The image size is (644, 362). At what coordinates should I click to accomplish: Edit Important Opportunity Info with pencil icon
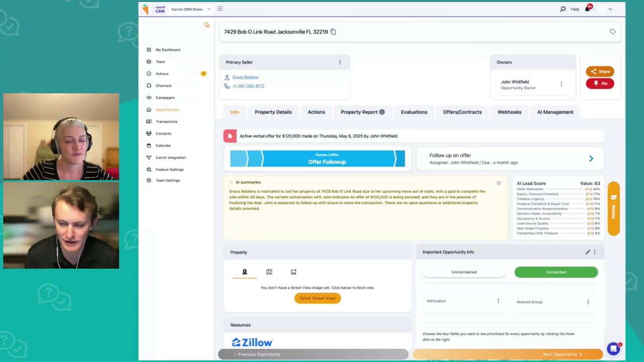588,252
